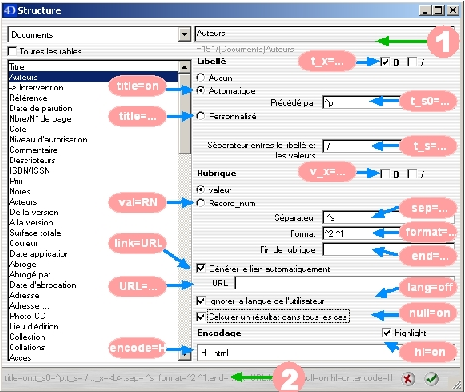465x392 pixels.
Task: Click the URL input field
Action: click(x=345, y=283)
